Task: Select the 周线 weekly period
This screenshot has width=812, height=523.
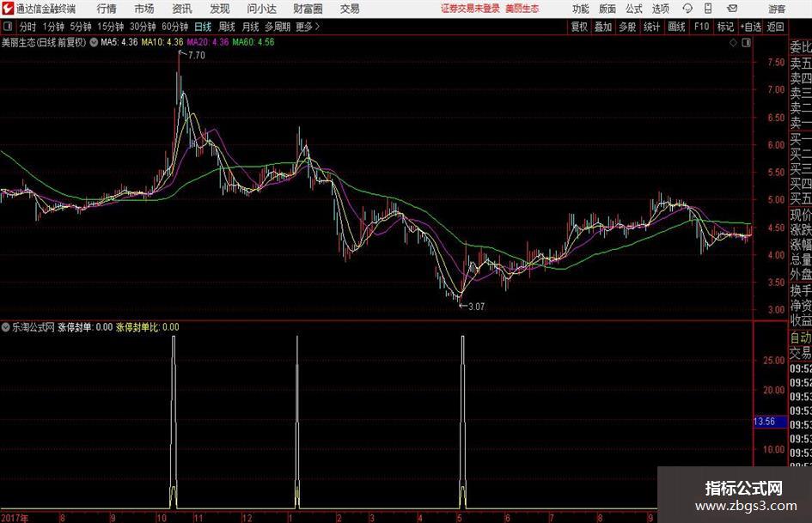Action: [227, 27]
